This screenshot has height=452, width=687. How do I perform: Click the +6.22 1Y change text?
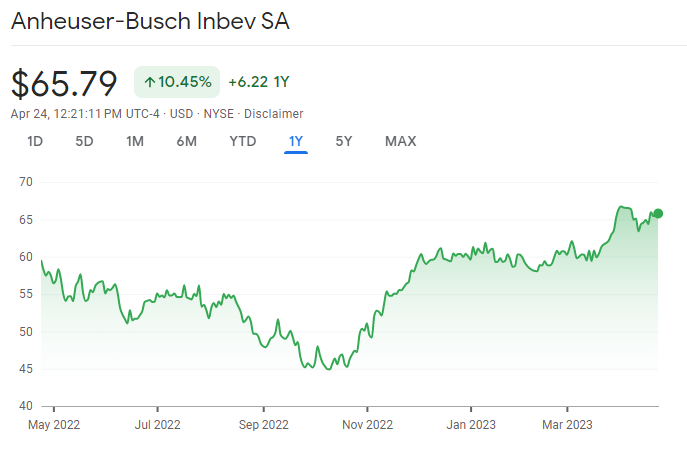coord(258,82)
